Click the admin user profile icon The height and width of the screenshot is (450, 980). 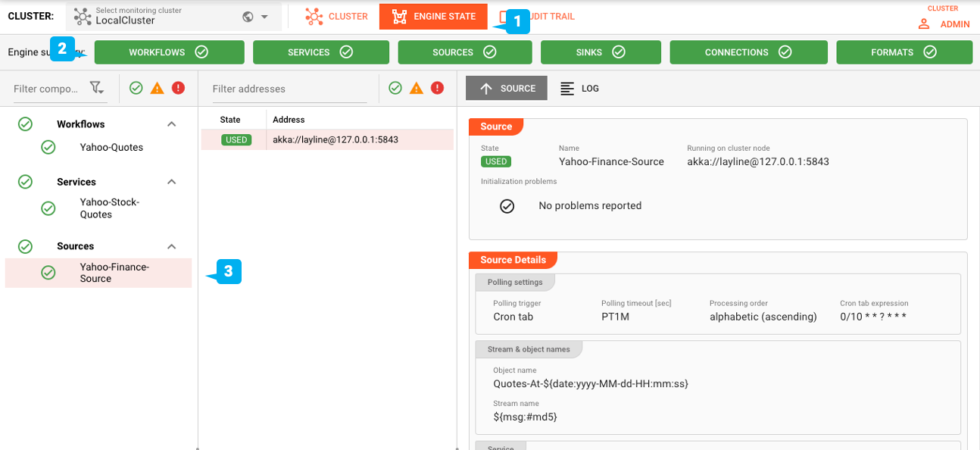point(923,24)
